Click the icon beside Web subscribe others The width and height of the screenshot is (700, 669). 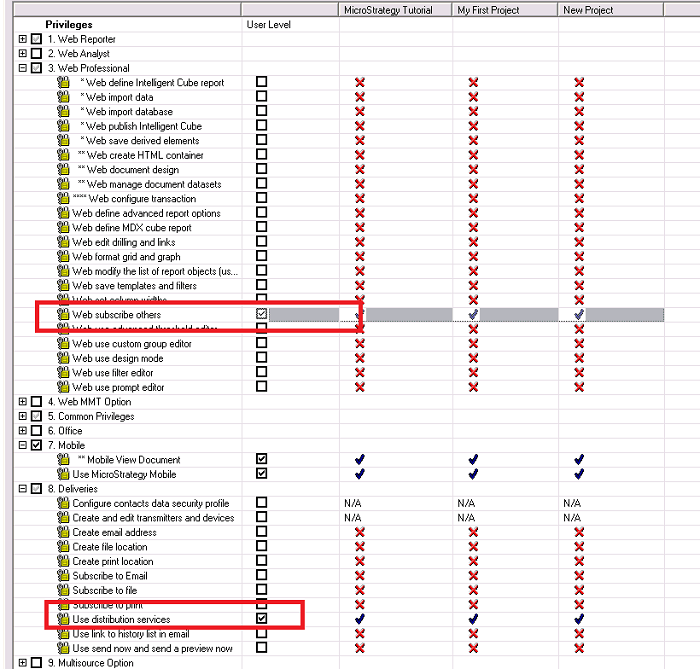click(63, 314)
